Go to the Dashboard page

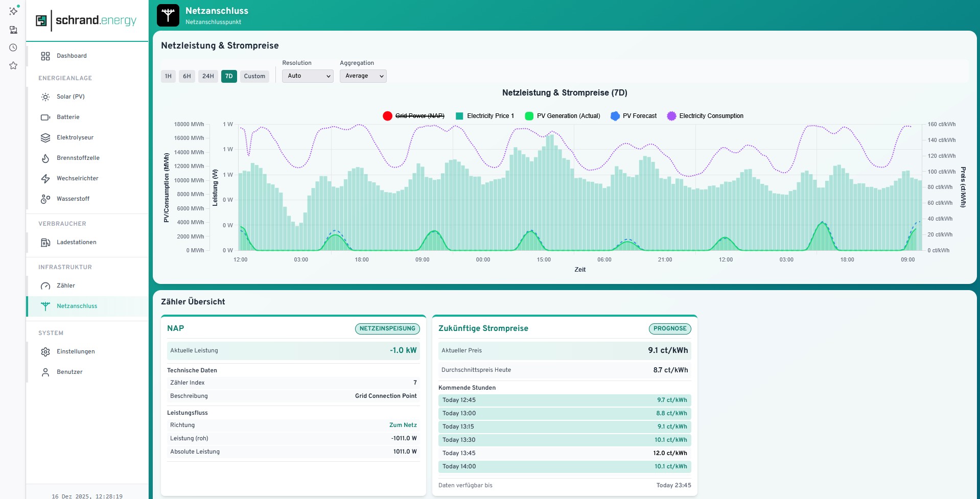[72, 56]
